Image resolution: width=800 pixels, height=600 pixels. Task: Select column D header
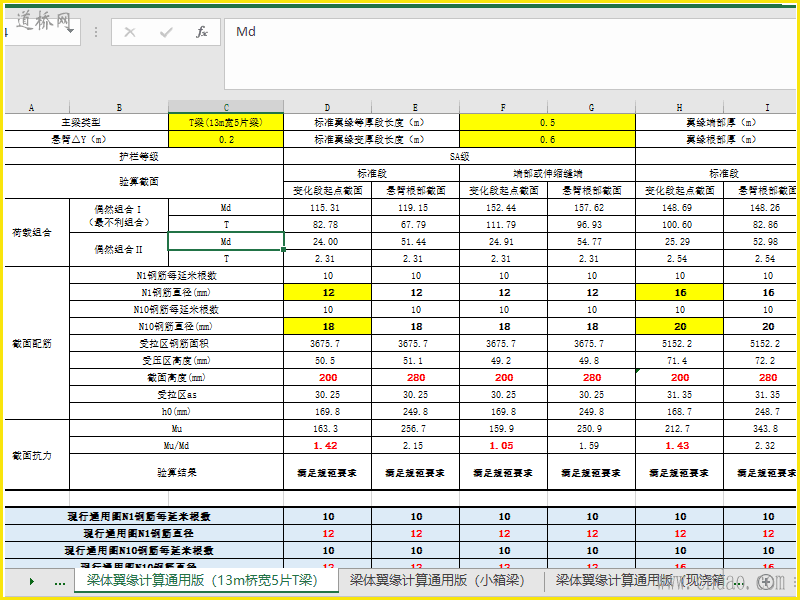tap(328, 108)
